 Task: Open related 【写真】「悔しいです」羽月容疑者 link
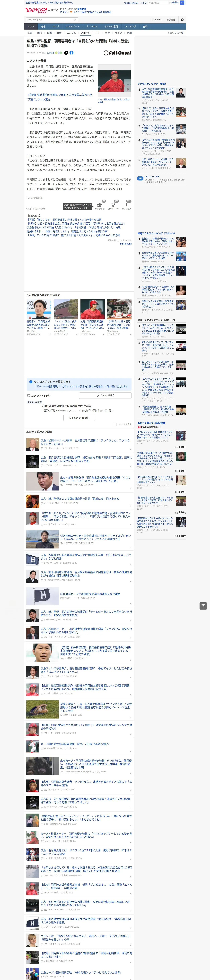point(64,220)
